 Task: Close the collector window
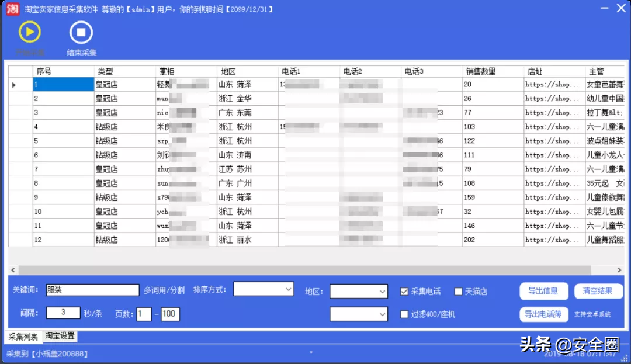coord(620,8)
